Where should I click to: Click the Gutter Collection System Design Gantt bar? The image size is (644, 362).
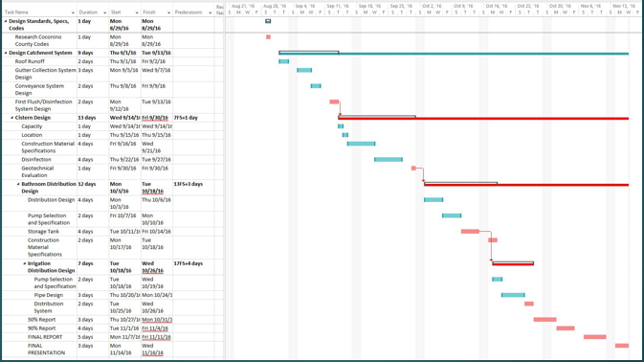point(304,70)
